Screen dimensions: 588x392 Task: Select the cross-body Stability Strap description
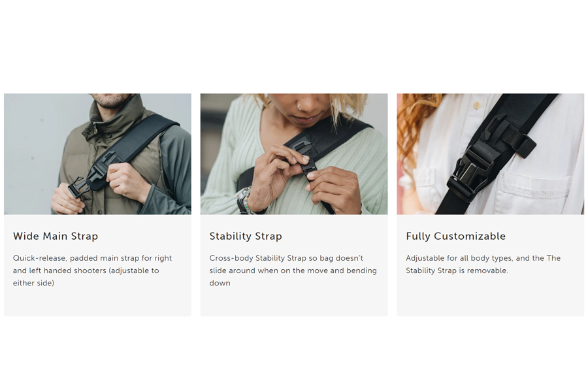[293, 270]
